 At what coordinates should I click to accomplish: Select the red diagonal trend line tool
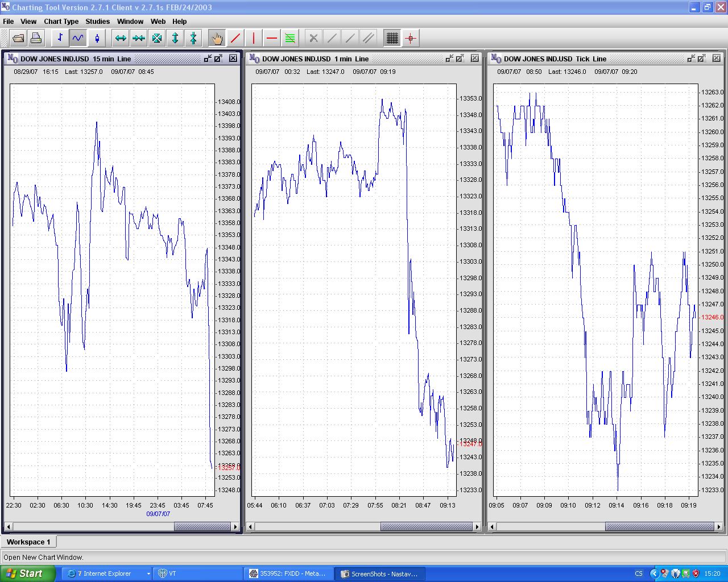(x=235, y=38)
